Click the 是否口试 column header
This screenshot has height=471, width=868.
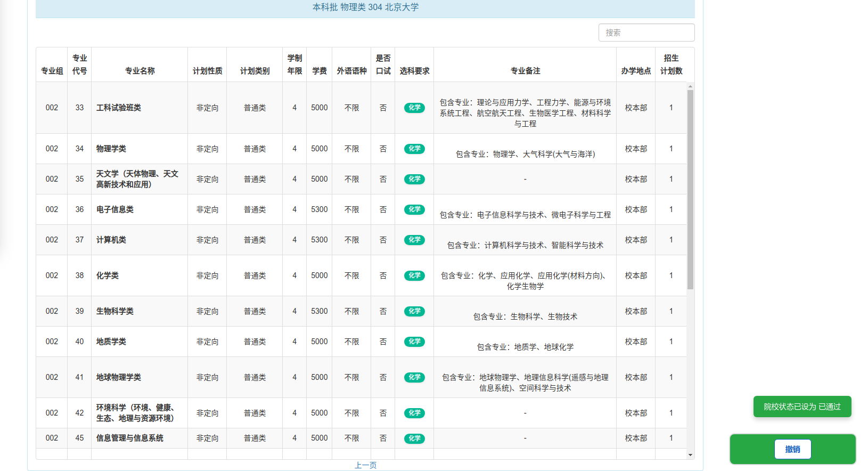[x=383, y=64]
